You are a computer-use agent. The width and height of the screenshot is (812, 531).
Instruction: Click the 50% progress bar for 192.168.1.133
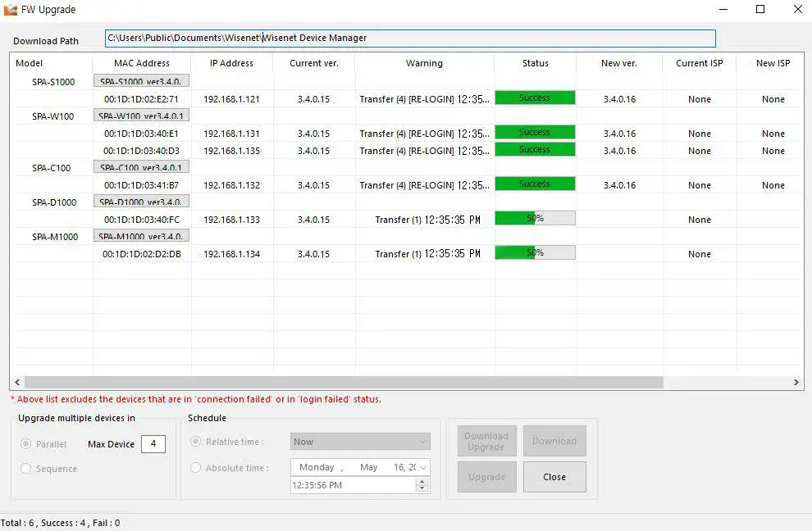tap(535, 218)
